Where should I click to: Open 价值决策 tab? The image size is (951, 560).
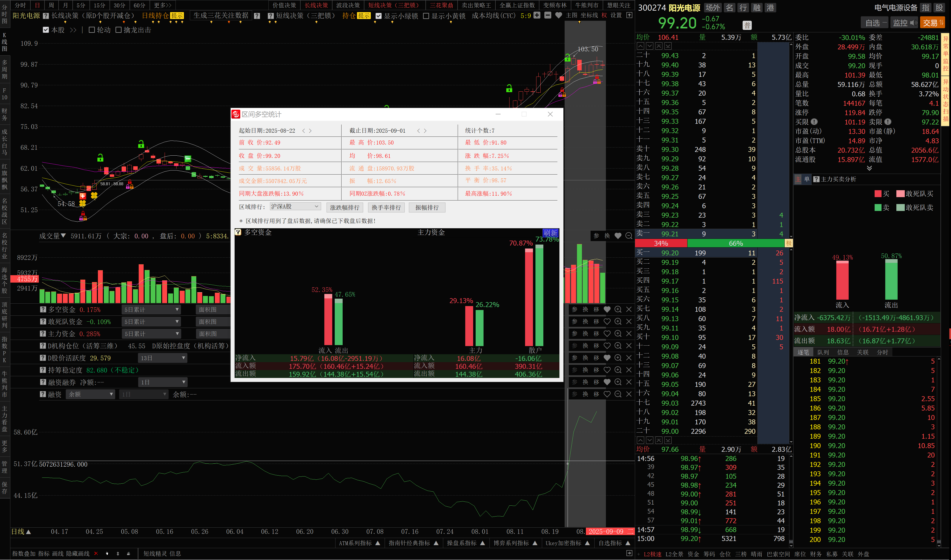click(x=284, y=5)
